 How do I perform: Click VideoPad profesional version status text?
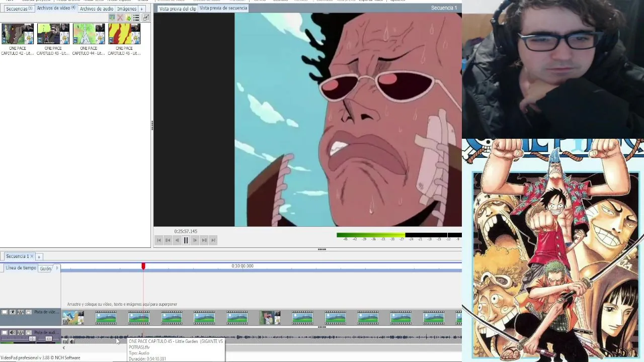pyautogui.click(x=40, y=358)
